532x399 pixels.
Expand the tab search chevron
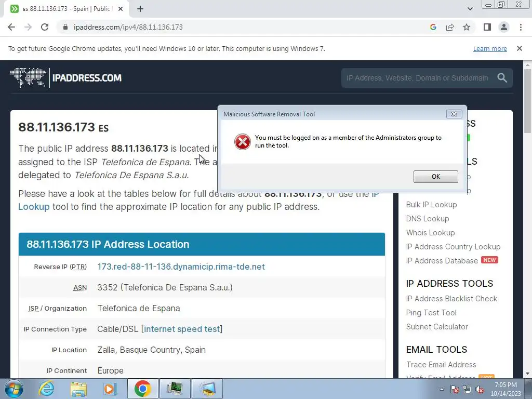coord(470,9)
